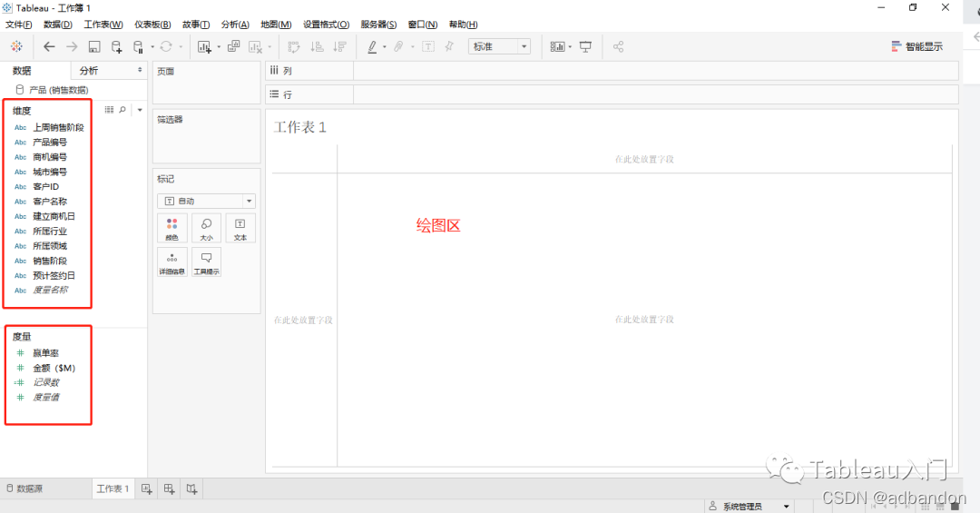Screen dimensions: 980x513
Task: Open the pause updates dropdown arrow
Action: (x=152, y=47)
